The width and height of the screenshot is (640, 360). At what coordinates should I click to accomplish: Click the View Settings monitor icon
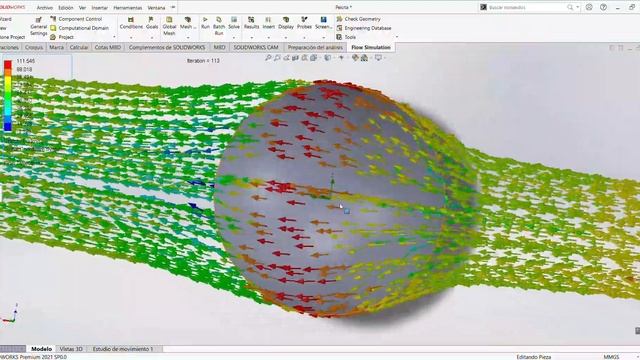tap(378, 58)
